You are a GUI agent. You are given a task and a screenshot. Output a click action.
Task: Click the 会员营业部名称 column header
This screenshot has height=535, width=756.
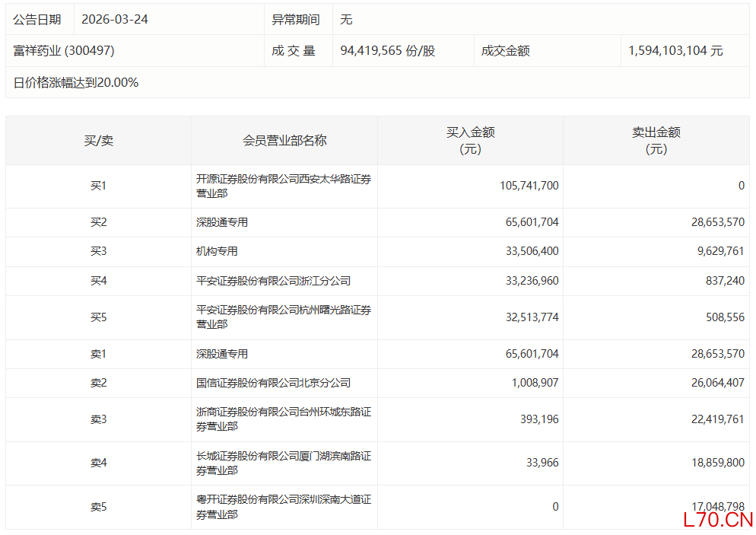[284, 141]
